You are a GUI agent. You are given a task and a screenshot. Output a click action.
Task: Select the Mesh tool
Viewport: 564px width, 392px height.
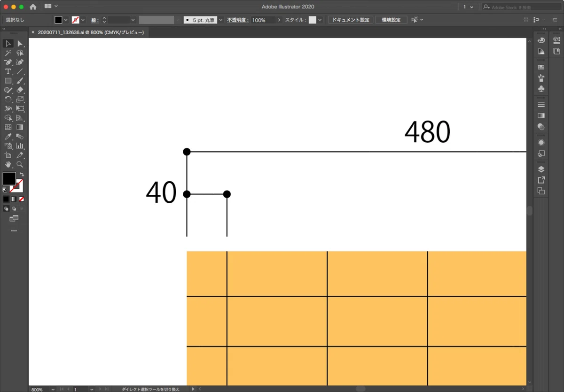pos(8,127)
